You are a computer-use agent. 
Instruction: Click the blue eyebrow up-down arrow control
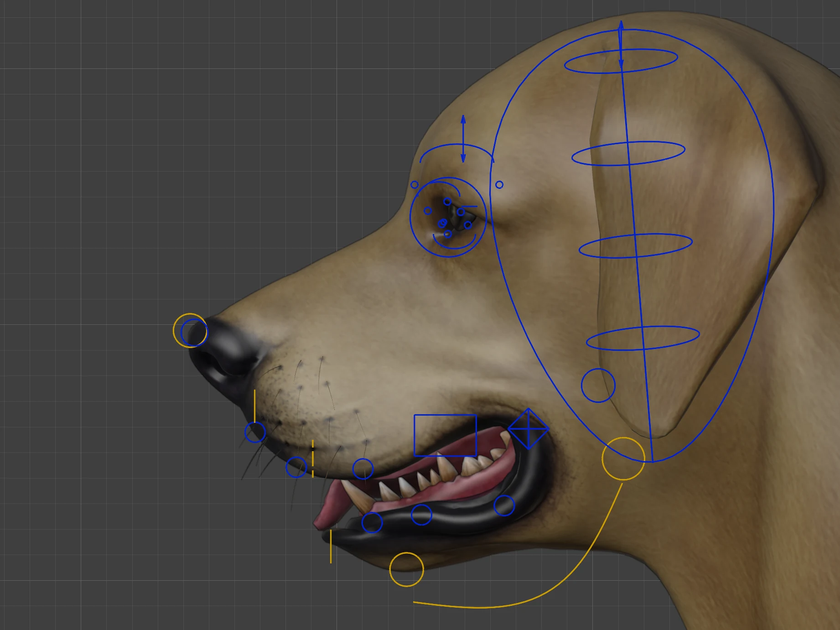click(463, 139)
